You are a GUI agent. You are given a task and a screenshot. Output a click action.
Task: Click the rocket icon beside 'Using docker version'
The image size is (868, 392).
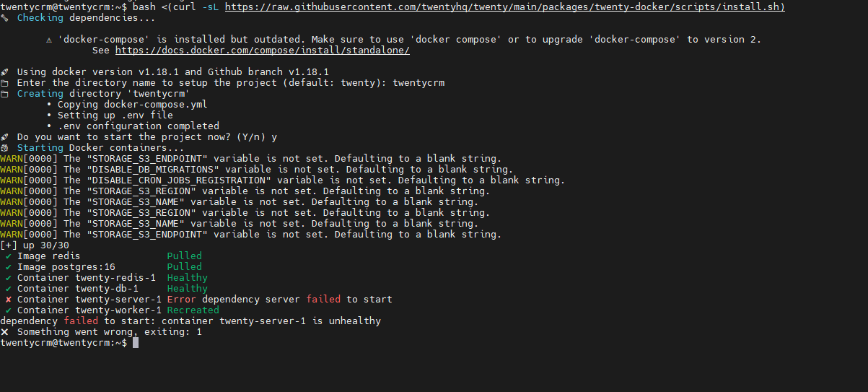4,71
